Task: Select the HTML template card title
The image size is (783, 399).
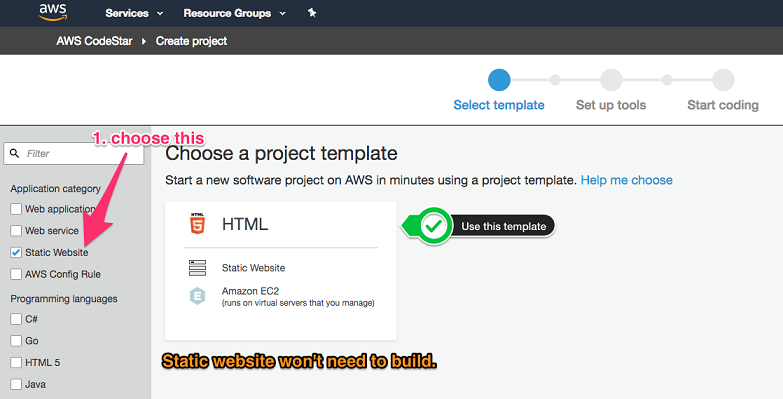Action: click(x=245, y=224)
